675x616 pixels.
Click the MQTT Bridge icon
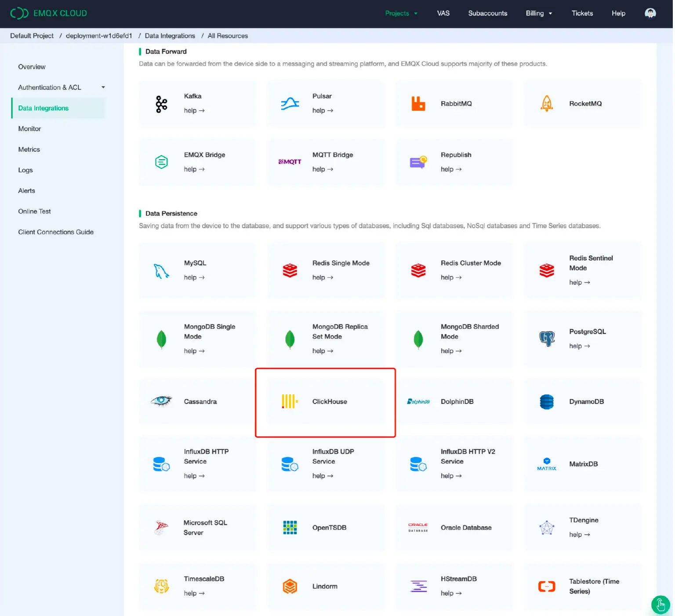pyautogui.click(x=290, y=162)
